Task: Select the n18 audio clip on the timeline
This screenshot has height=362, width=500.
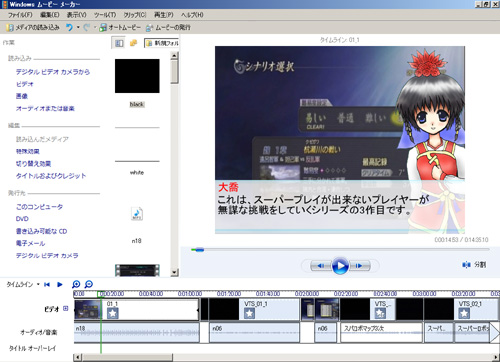Action: 137,332
